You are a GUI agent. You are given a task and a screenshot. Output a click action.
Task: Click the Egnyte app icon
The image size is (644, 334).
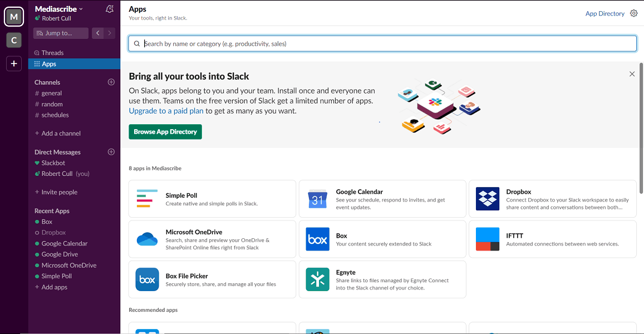click(317, 279)
